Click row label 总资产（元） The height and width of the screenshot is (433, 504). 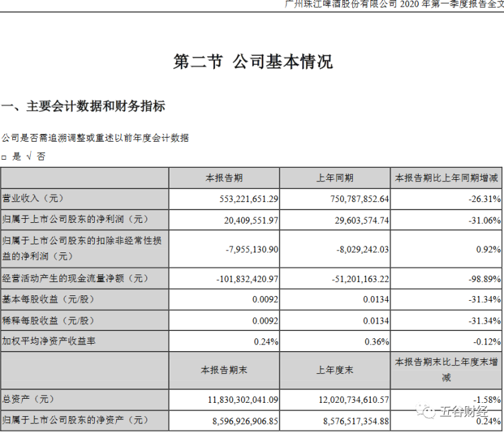[28, 399]
